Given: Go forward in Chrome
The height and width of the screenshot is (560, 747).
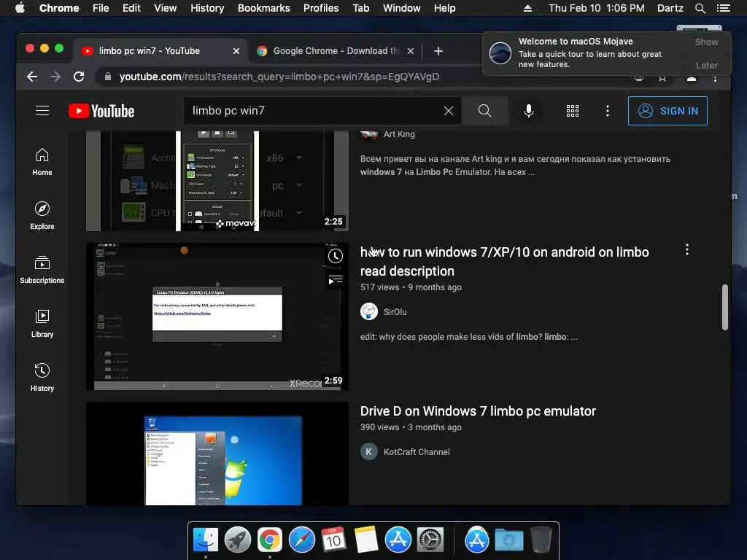Looking at the screenshot, I should (x=55, y=77).
